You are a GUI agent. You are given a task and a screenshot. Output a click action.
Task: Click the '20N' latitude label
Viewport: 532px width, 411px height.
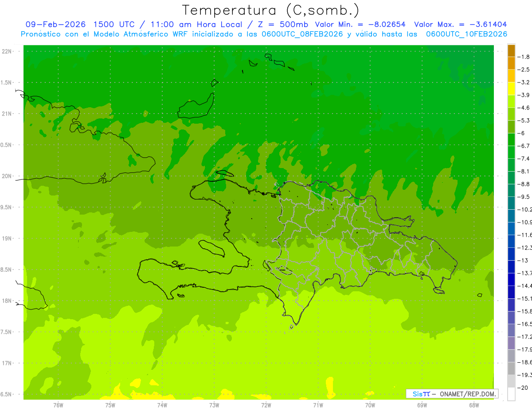[x=7, y=176]
